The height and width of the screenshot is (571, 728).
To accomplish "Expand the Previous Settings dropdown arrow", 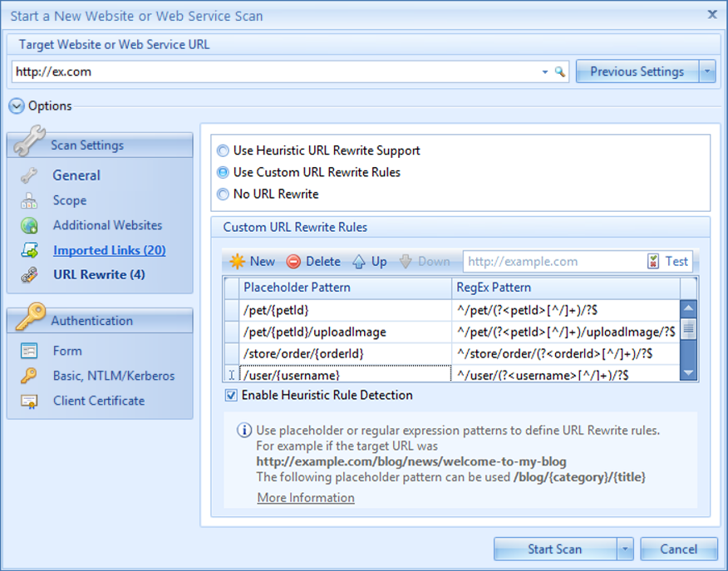I will [x=707, y=71].
